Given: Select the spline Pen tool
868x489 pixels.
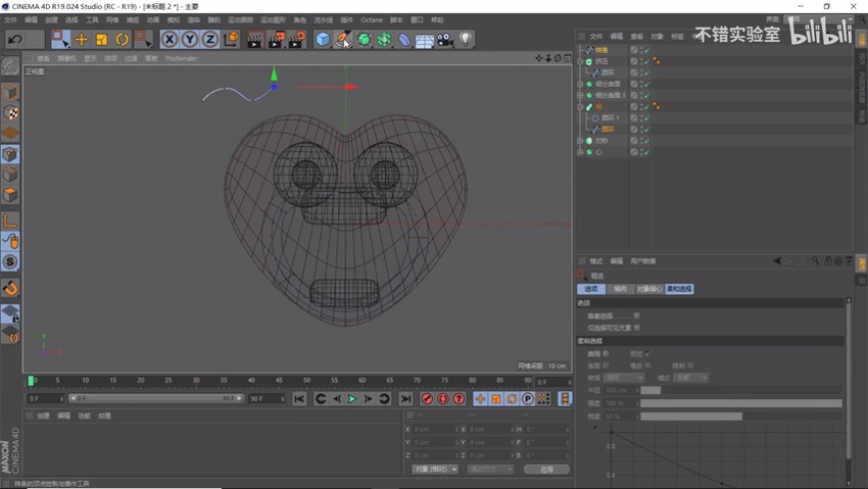Looking at the screenshot, I should coord(343,39).
